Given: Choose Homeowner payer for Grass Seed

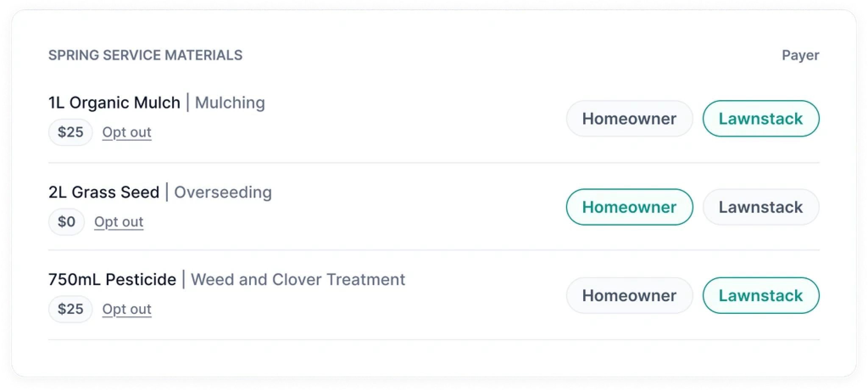Looking at the screenshot, I should click(x=629, y=207).
